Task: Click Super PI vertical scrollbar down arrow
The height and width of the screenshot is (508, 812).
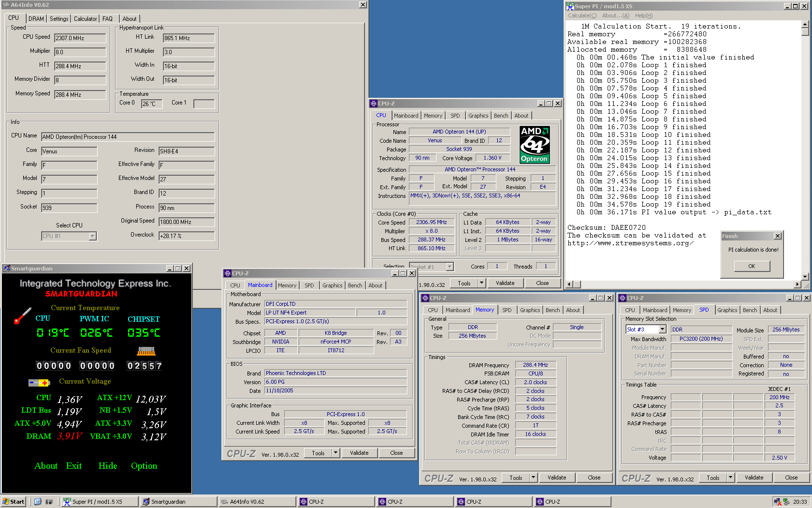Action: click(805, 277)
